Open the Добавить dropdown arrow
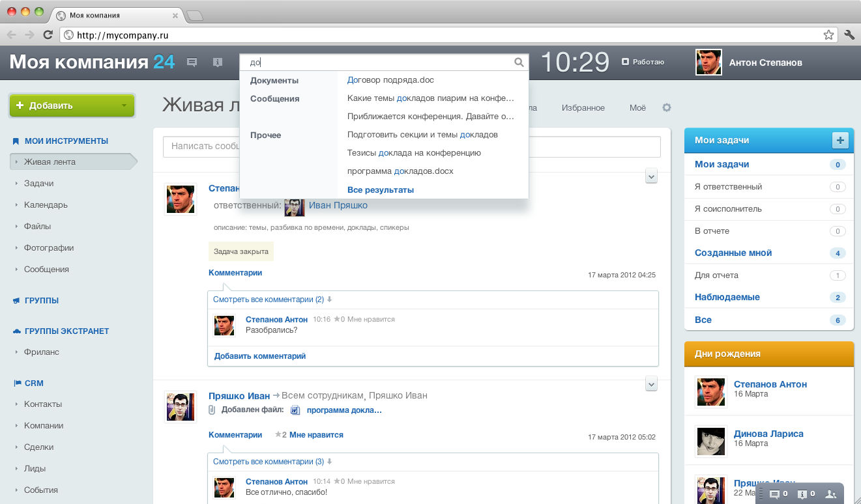 (x=124, y=105)
